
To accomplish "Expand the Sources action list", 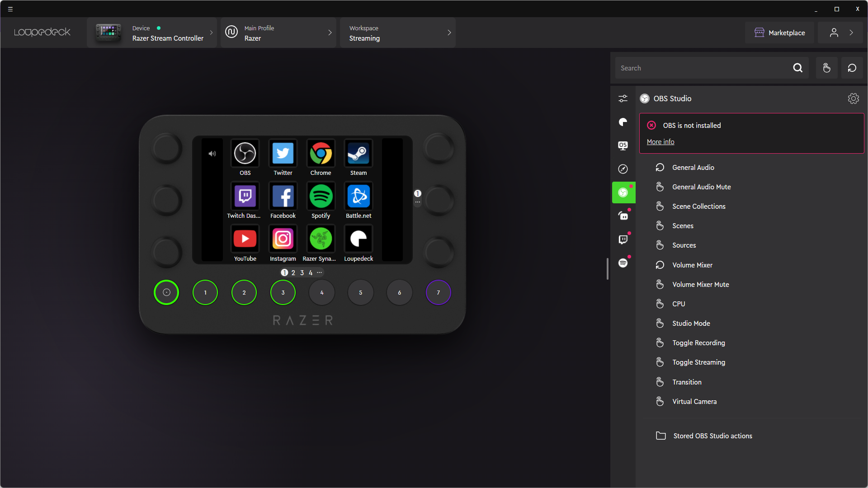I will click(x=684, y=245).
